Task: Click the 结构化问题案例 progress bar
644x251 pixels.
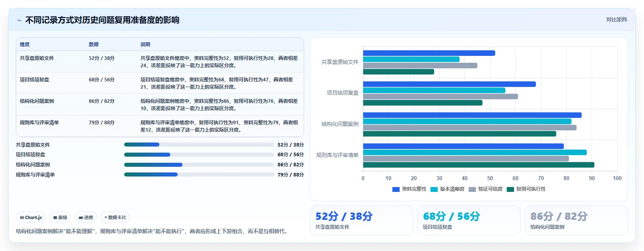Action: 199,165
